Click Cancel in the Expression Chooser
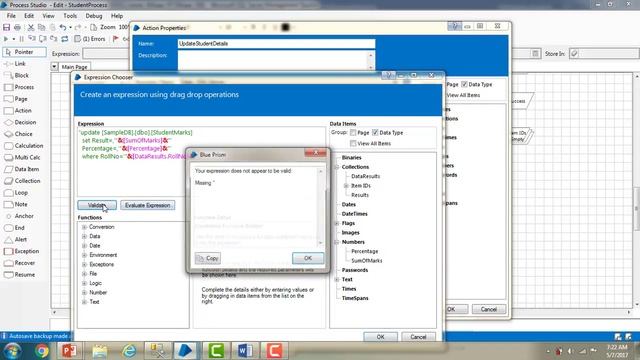The image size is (640, 360). pos(418,337)
